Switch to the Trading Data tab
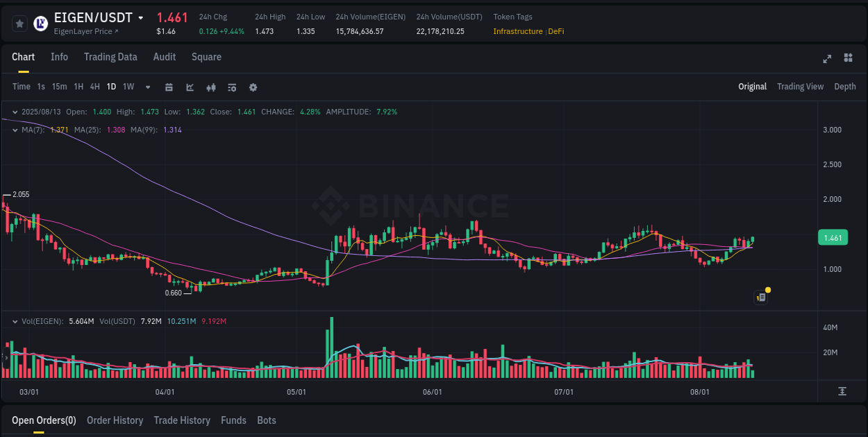 (110, 57)
